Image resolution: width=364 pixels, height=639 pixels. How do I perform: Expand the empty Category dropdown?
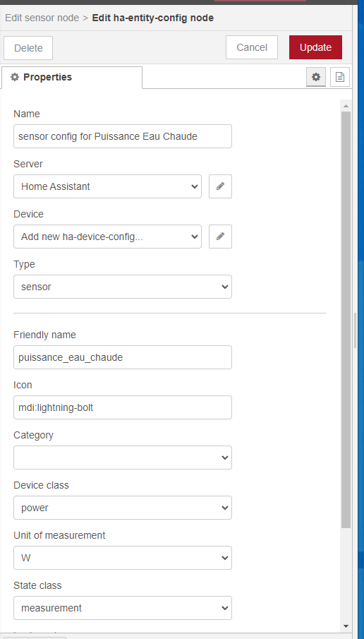pyautogui.click(x=123, y=458)
